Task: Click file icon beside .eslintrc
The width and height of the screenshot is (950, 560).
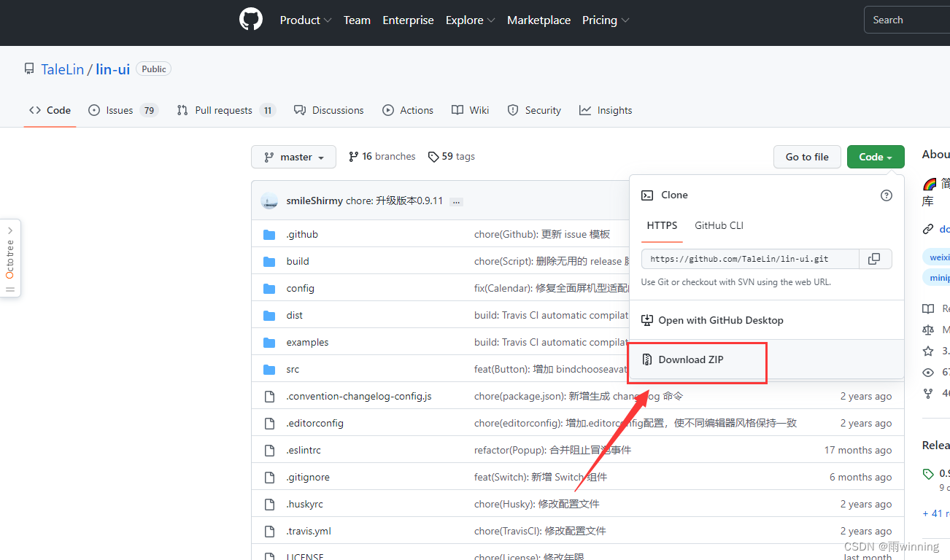Action: tap(269, 451)
